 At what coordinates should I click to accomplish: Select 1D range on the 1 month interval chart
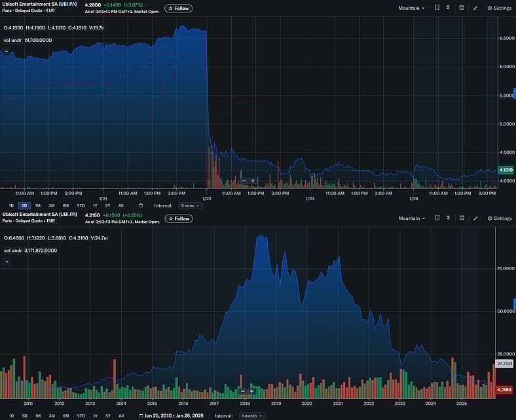(12, 415)
